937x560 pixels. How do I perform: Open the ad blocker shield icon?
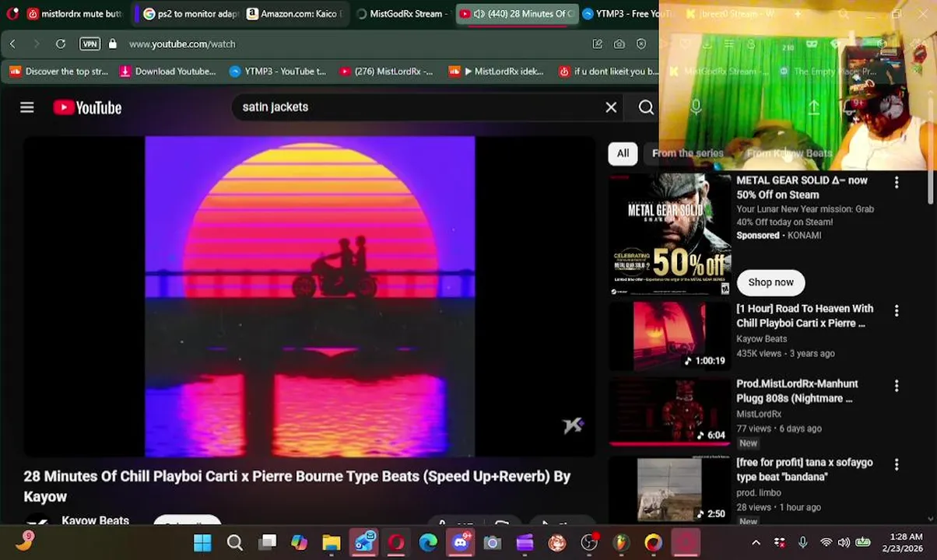[641, 44]
